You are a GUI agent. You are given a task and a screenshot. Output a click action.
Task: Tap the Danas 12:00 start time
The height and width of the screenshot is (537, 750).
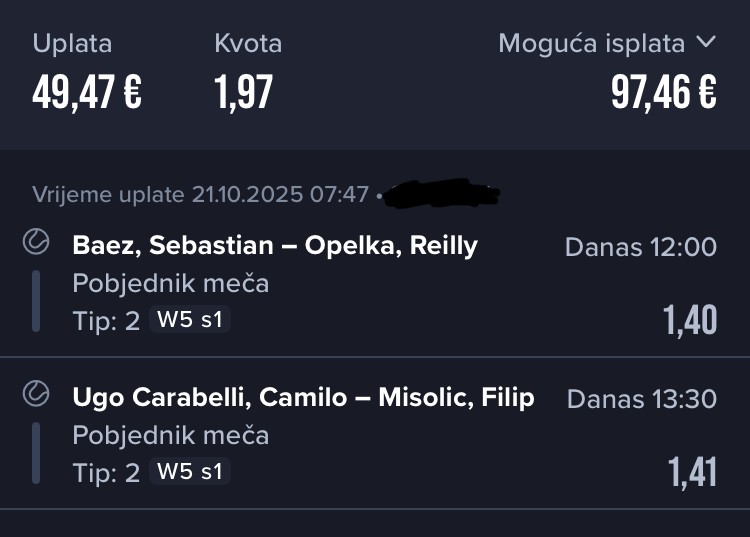pyautogui.click(x=640, y=247)
